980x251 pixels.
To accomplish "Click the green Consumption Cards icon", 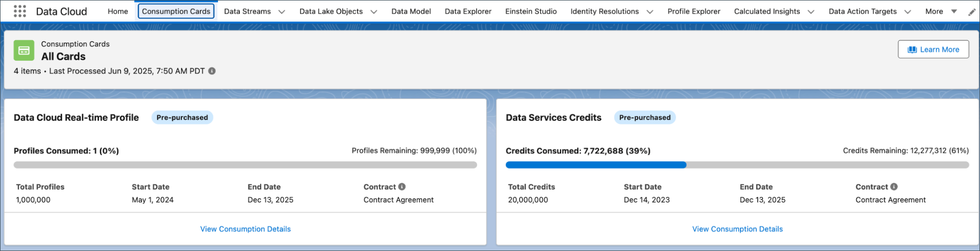I will pos(24,50).
